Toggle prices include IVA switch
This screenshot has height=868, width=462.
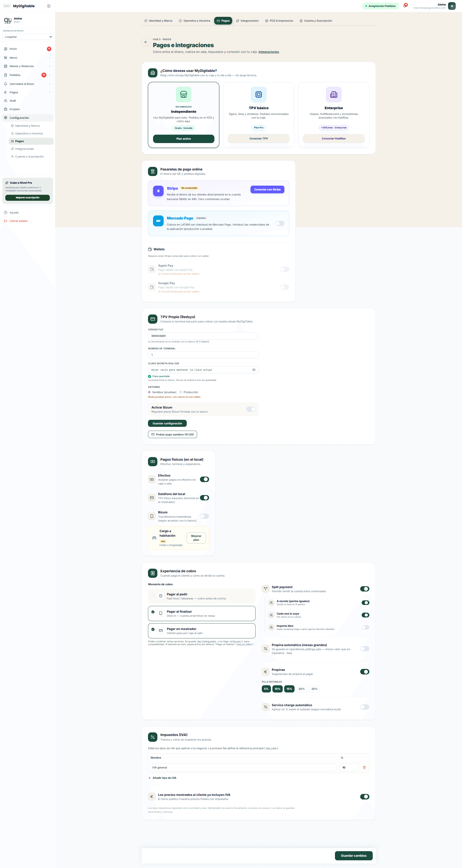click(x=365, y=797)
